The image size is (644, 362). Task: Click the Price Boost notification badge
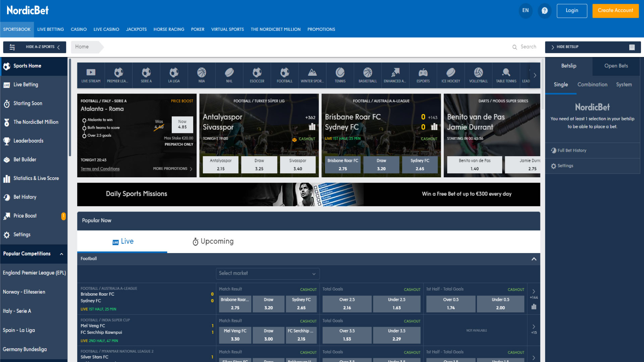tap(63, 216)
